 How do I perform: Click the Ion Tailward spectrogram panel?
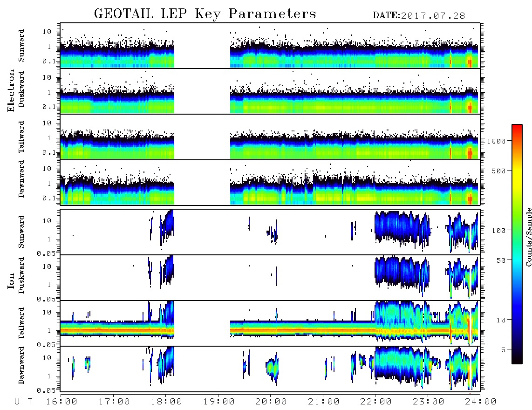click(270, 323)
